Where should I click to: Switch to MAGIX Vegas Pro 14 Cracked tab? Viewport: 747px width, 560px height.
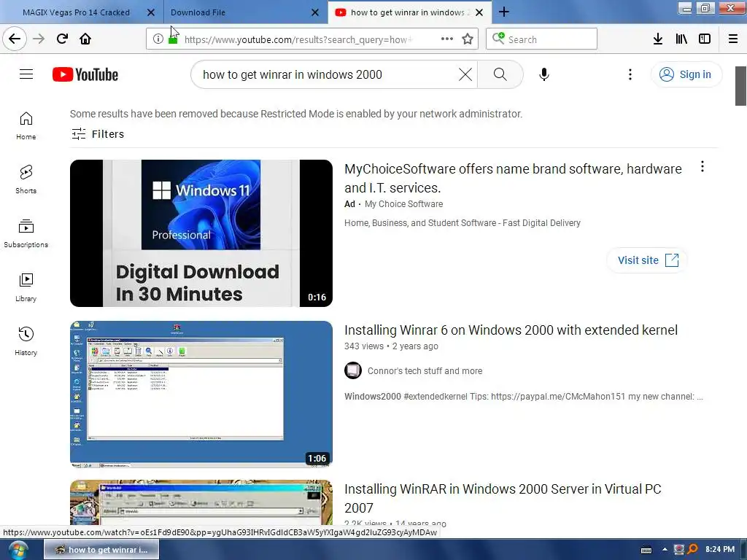(x=76, y=12)
